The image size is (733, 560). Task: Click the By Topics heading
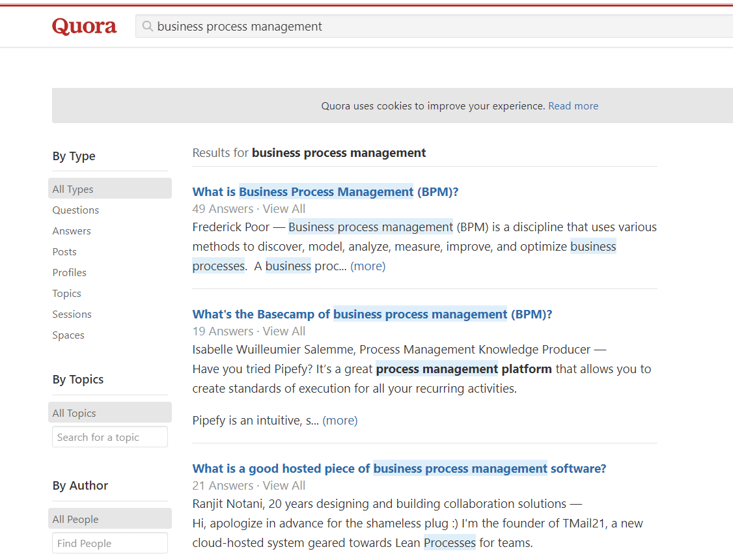point(78,380)
